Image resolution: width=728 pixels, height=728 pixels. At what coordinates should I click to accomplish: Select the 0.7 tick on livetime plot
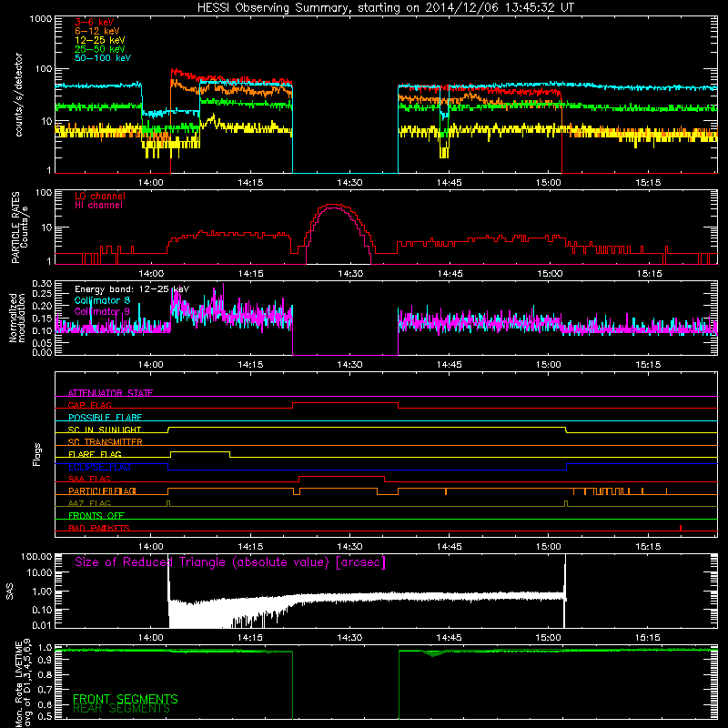(x=45, y=689)
